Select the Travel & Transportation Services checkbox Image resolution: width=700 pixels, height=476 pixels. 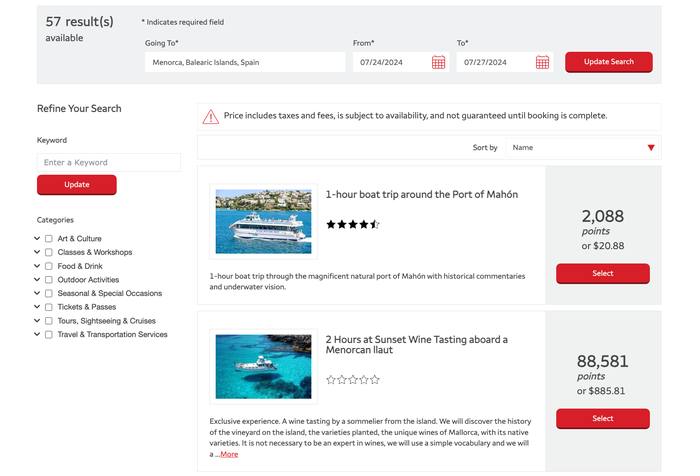pyautogui.click(x=49, y=334)
